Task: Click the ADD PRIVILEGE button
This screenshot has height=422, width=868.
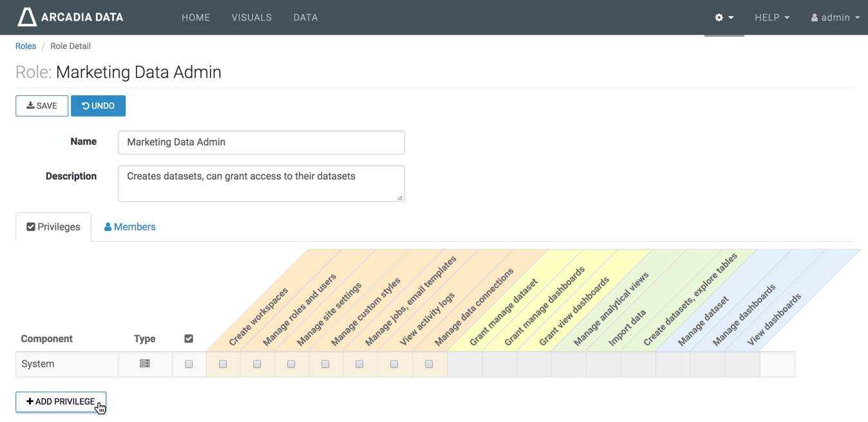Action: click(61, 401)
